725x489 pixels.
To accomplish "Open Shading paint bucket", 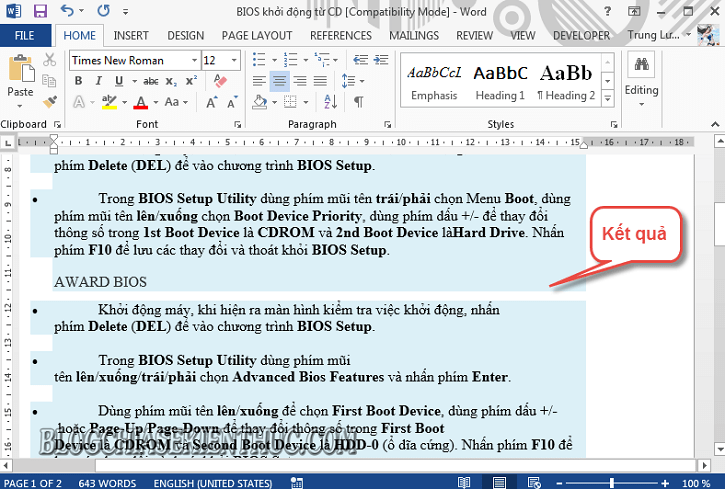I will (259, 102).
